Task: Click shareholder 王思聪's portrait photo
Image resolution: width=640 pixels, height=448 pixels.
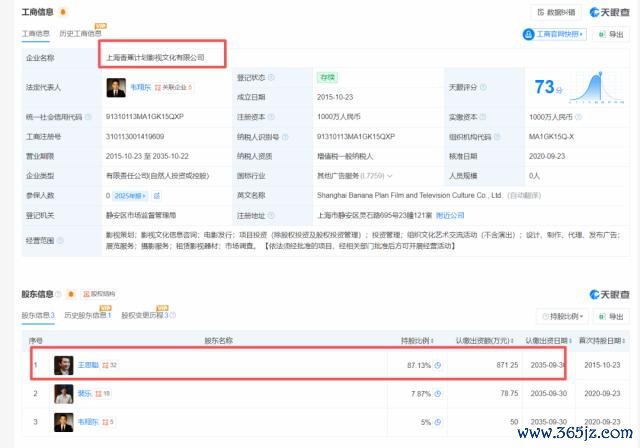Action: (x=64, y=365)
